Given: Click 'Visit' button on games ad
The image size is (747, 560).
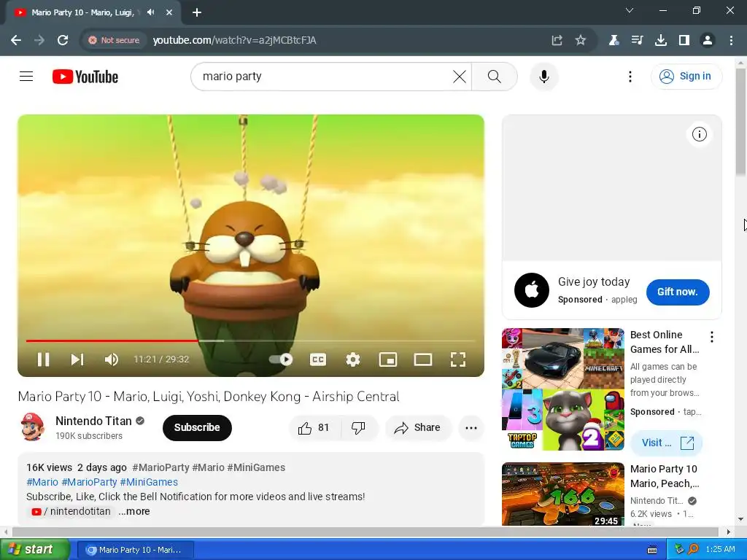Looking at the screenshot, I should coord(666,443).
